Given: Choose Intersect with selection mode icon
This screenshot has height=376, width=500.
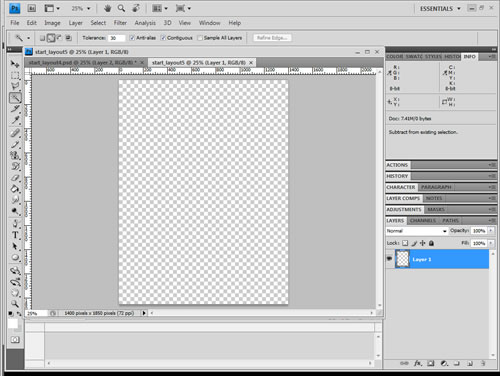Looking at the screenshot, I should click(68, 38).
